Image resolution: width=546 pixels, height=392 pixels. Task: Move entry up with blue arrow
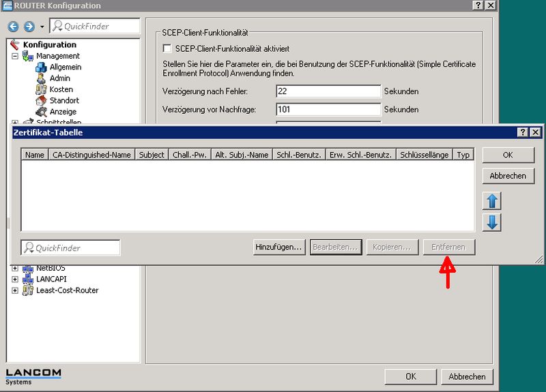coord(491,200)
